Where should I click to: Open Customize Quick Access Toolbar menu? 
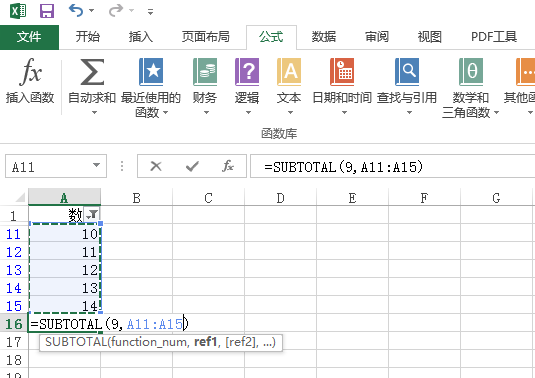[150, 12]
